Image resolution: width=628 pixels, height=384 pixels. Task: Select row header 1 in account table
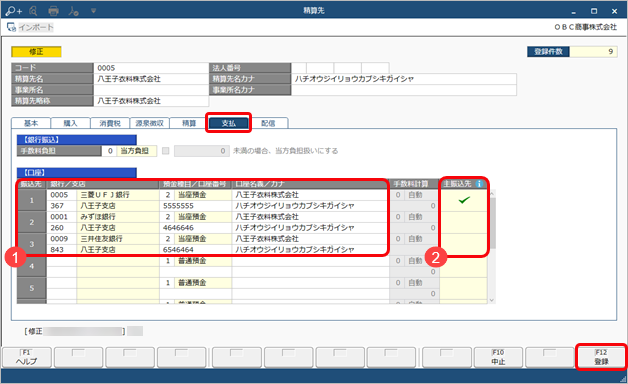32,200
